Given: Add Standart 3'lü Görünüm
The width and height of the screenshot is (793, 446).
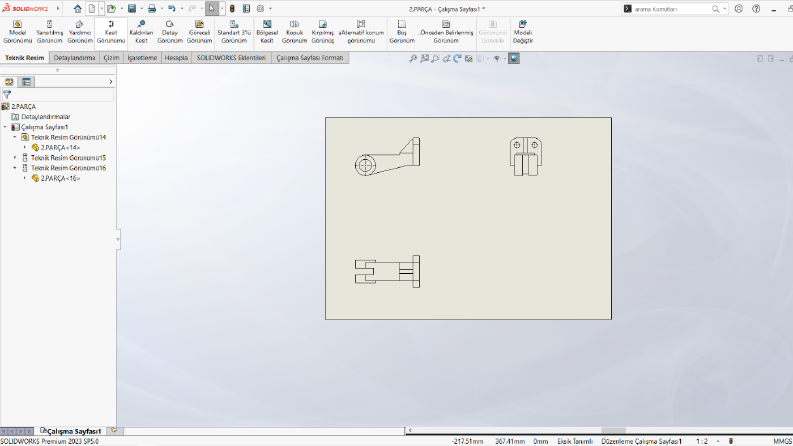Looking at the screenshot, I should [x=234, y=32].
